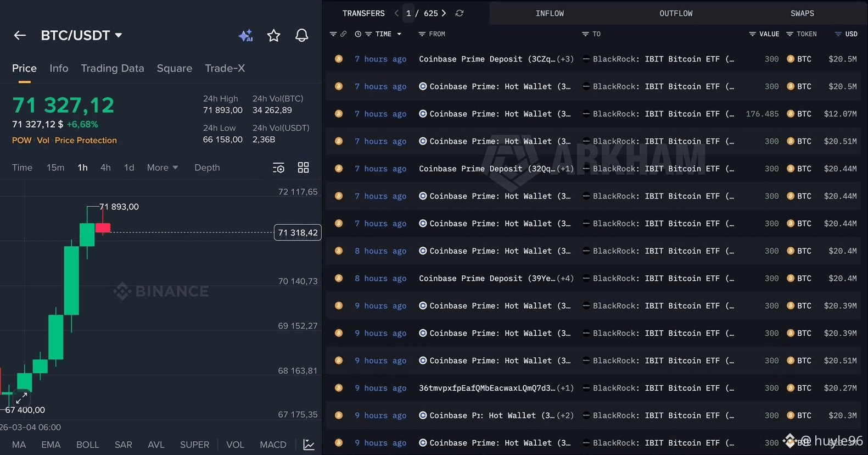
Task: Expand the More timeframes dropdown
Action: click(x=162, y=168)
